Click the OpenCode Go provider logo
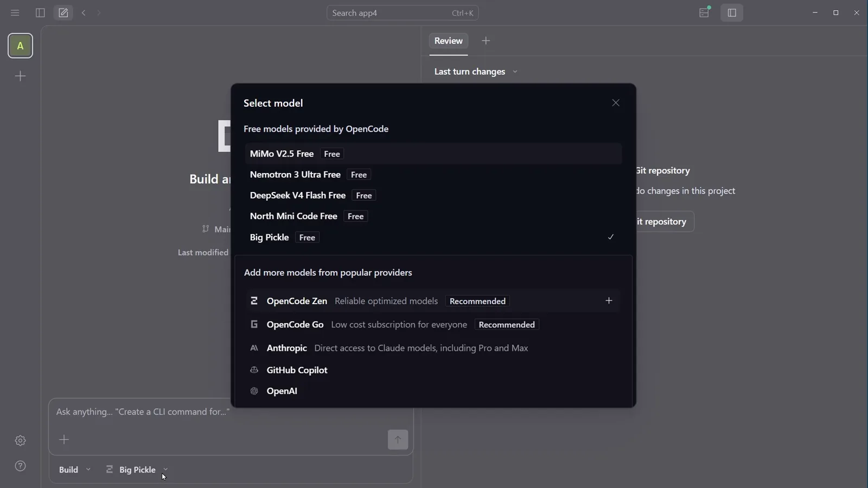The image size is (868, 488). 254,324
